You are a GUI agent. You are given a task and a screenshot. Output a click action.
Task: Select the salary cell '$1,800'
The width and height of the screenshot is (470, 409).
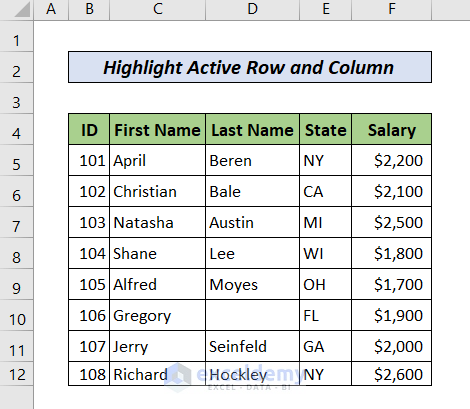(x=392, y=253)
